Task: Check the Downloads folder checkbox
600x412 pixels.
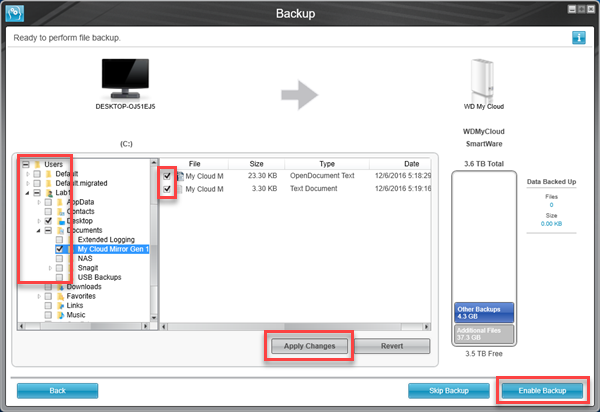Action: click(x=48, y=287)
